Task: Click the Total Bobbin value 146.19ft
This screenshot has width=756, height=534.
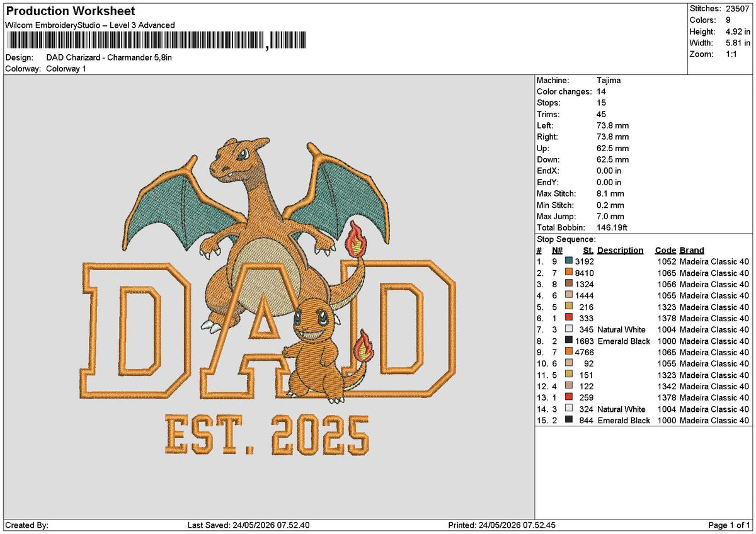Action: pyautogui.click(x=612, y=228)
